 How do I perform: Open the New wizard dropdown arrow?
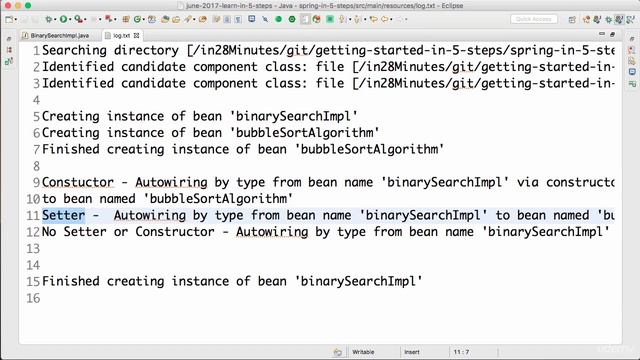(x=16, y=19)
